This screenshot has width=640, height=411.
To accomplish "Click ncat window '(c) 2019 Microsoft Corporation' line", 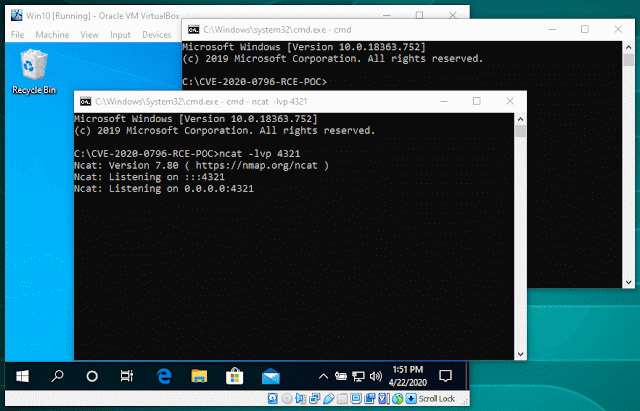I will point(224,131).
